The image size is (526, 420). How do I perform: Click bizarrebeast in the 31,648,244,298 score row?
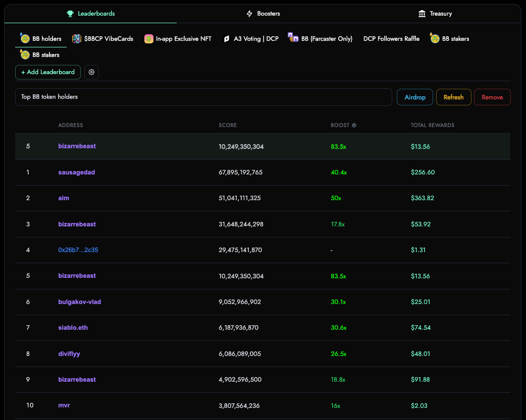[x=77, y=224]
